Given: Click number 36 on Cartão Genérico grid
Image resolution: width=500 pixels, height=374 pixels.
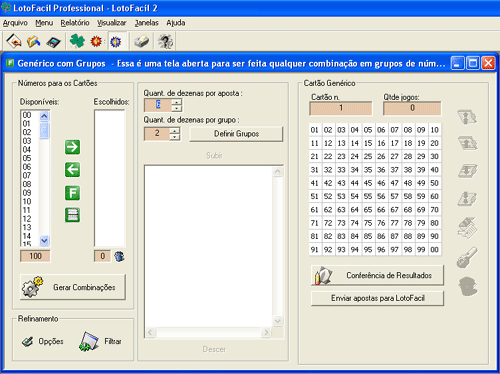Looking at the screenshot, I should click(x=381, y=170).
